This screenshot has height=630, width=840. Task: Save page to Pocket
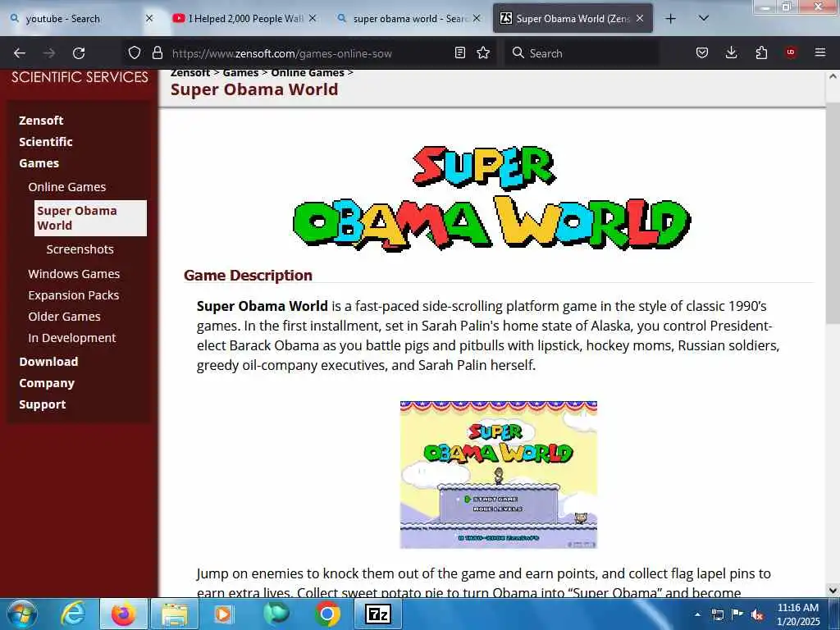pos(702,53)
